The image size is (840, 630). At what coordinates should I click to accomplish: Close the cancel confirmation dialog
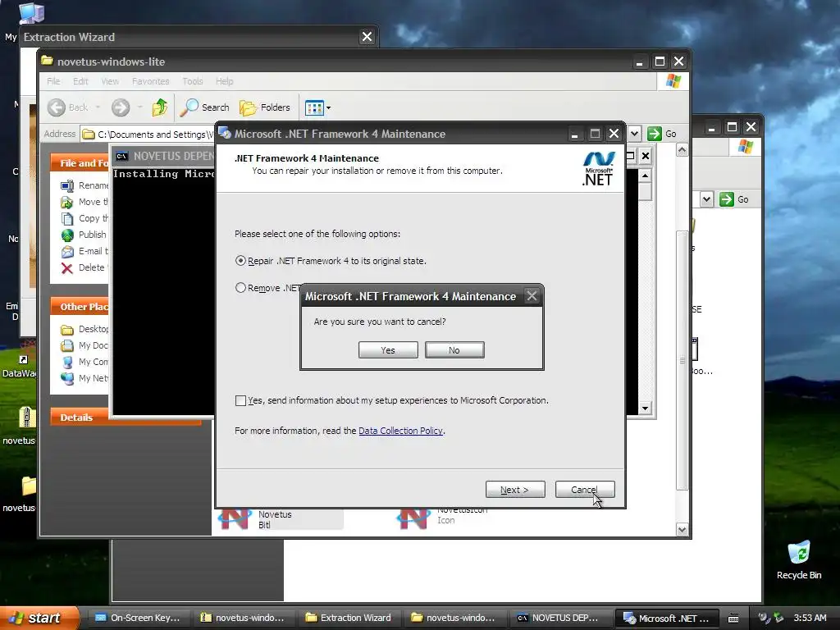click(532, 295)
